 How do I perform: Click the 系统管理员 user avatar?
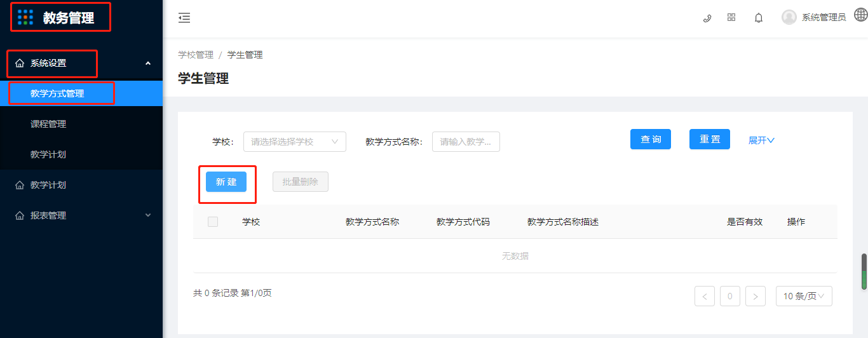point(789,17)
